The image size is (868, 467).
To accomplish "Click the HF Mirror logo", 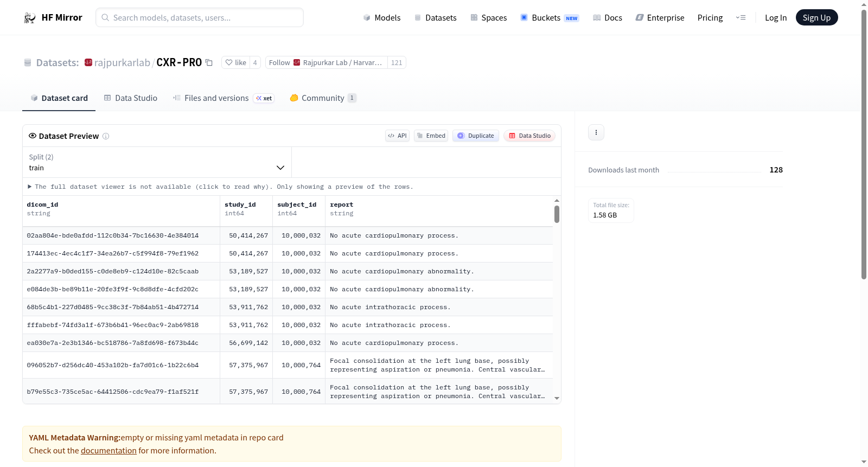I will tap(53, 17).
